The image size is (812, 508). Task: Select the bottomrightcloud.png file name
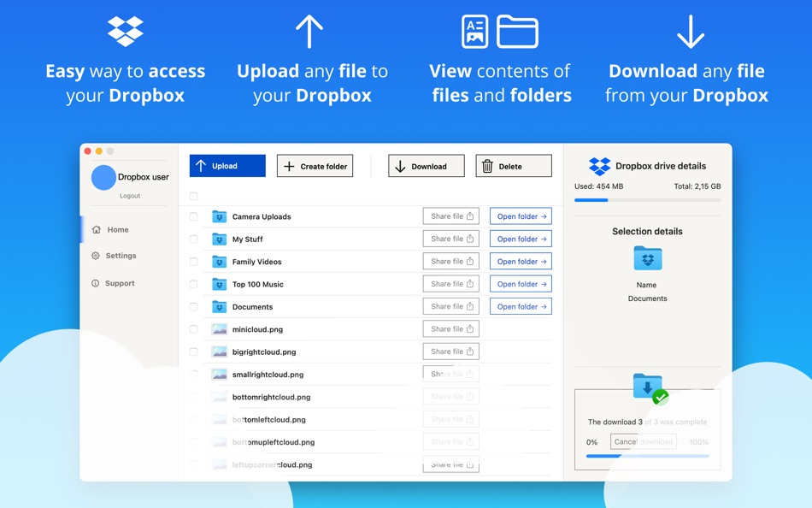(x=271, y=397)
